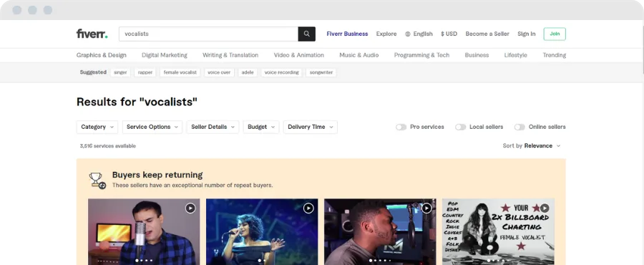This screenshot has width=644, height=265.
Task: Open the Trending category
Action: point(555,55)
